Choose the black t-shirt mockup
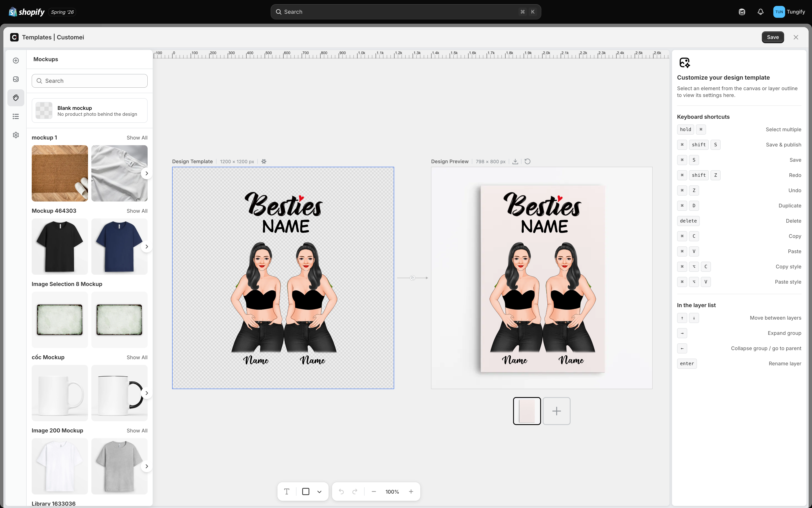Image resolution: width=812 pixels, height=508 pixels. tap(60, 247)
